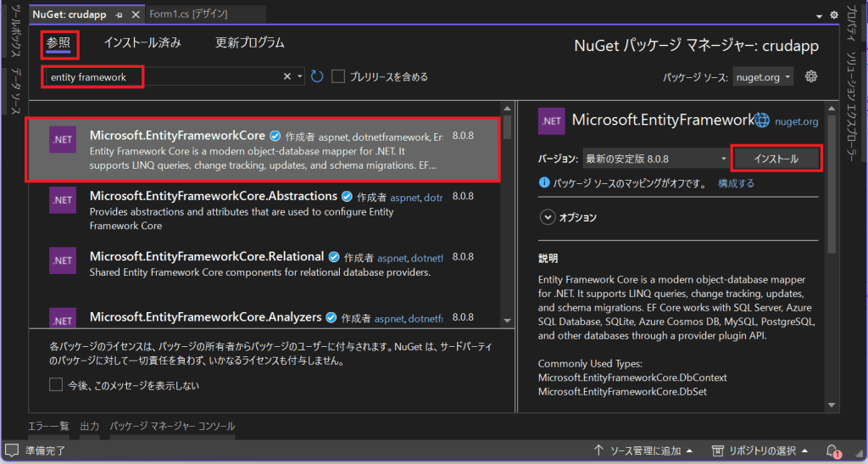868x464 pixels.
Task: Switch to the 更新プログラム tab
Action: 250,42
